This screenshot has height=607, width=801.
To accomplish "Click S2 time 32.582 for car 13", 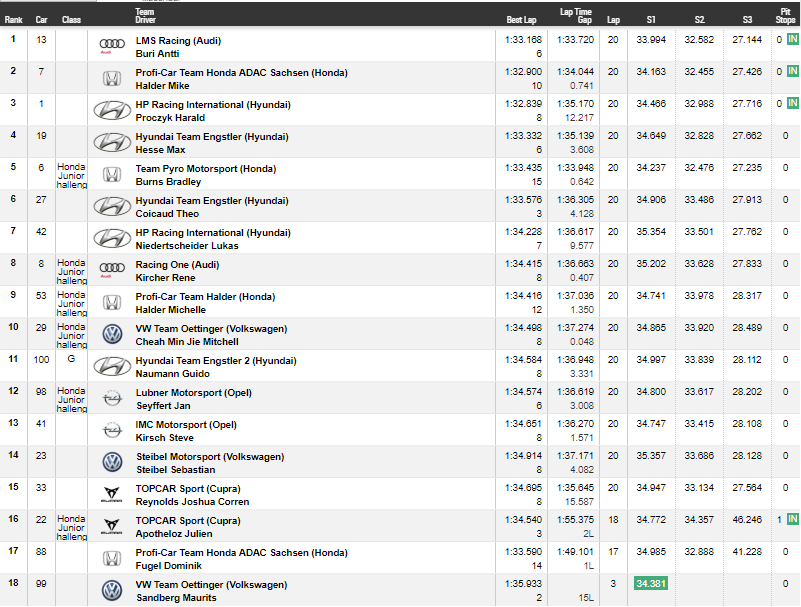I will click(x=699, y=40).
